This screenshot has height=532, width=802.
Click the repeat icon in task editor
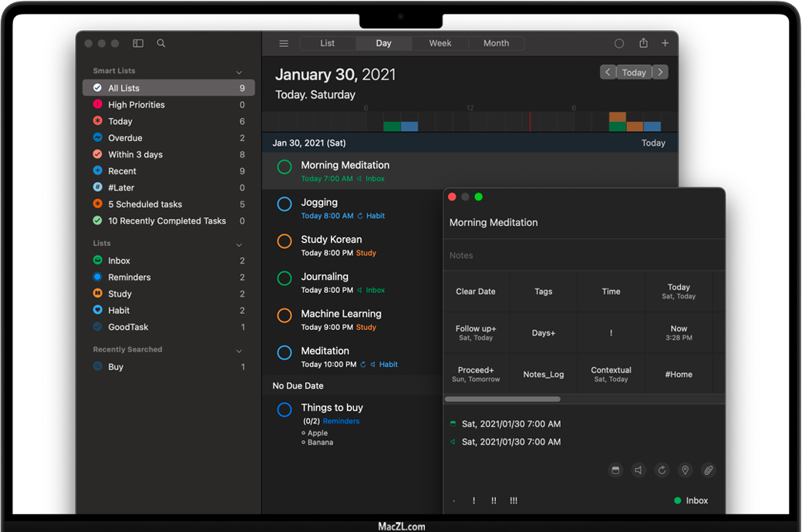pos(662,470)
